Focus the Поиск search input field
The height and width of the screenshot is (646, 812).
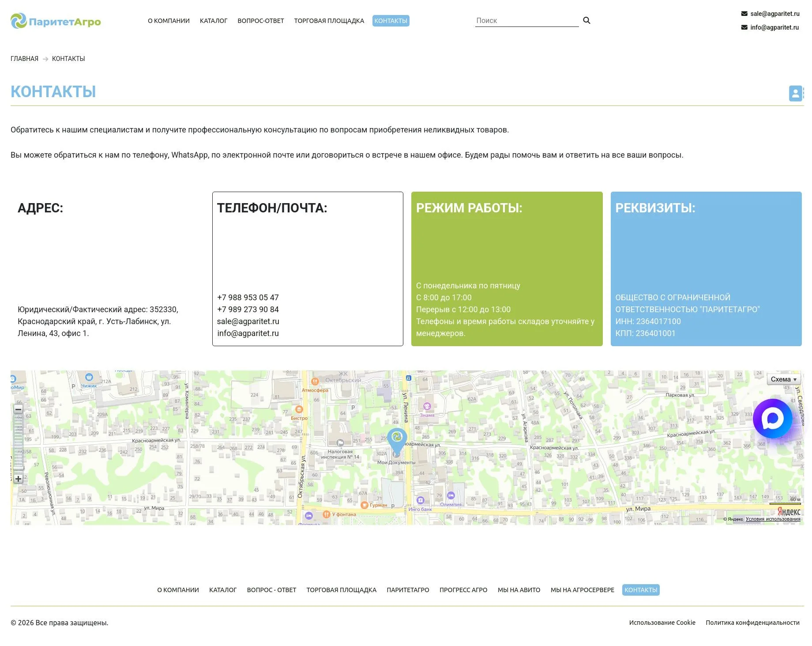coord(527,20)
